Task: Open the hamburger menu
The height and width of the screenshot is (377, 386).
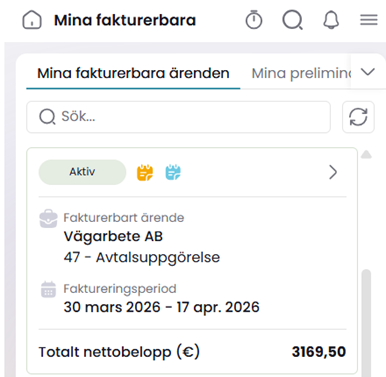Action: coord(369,20)
